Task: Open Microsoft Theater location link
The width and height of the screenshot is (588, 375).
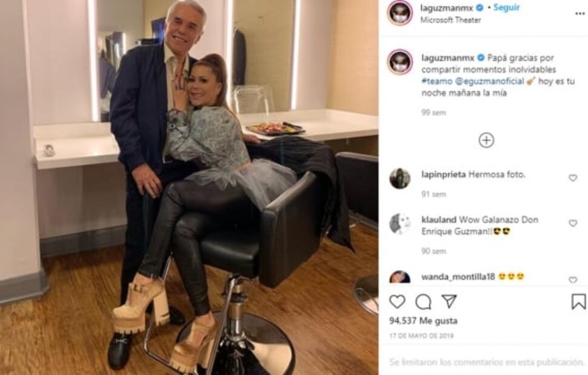Action: pyautogui.click(x=451, y=20)
